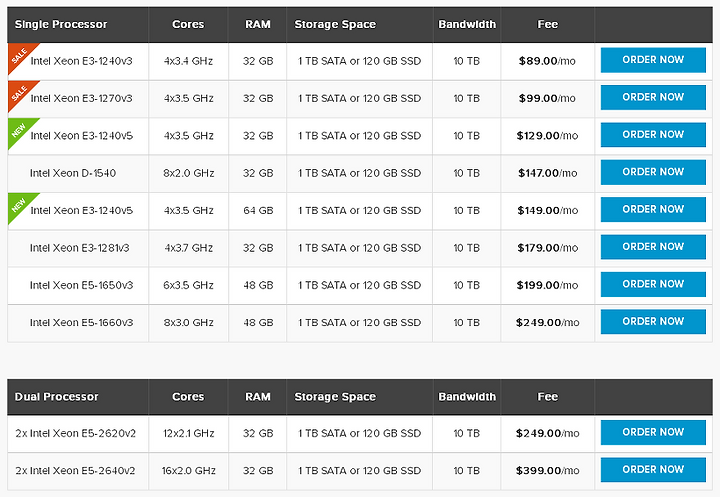
Task: Order the Xeon E5-1660v3 server
Action: point(653,322)
